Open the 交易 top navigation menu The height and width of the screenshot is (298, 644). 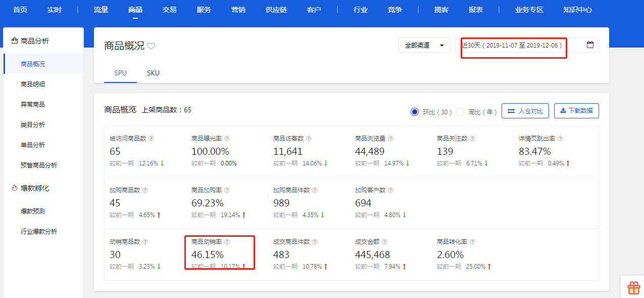point(170,10)
